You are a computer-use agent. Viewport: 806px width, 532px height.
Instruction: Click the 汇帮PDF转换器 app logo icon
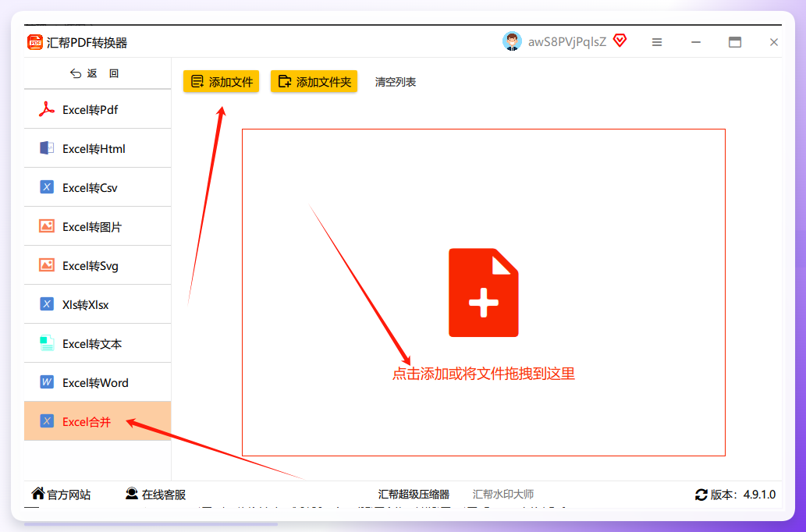tap(35, 42)
